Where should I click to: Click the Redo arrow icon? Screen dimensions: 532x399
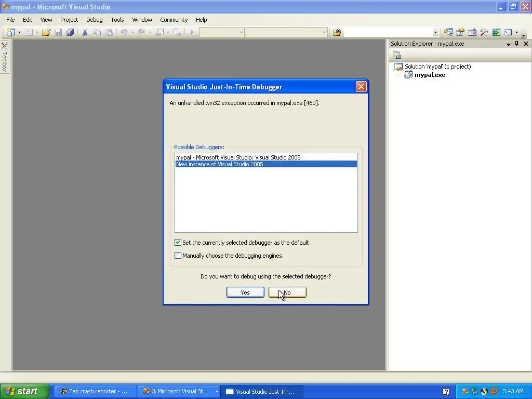point(141,32)
